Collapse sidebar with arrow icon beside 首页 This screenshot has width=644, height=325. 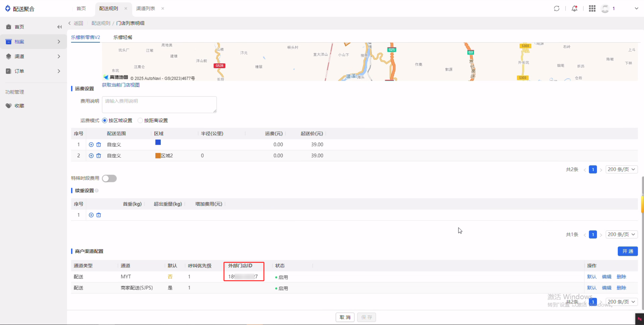point(59,27)
